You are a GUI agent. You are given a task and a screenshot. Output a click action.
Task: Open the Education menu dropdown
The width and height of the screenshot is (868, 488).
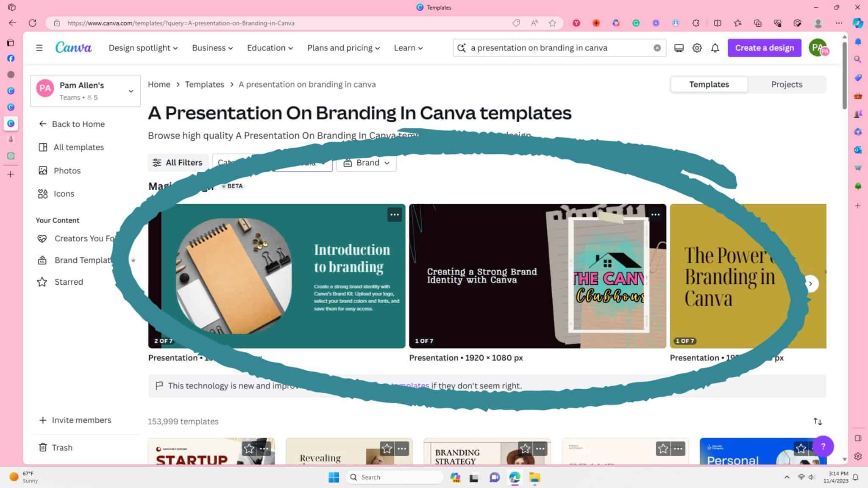(x=269, y=48)
